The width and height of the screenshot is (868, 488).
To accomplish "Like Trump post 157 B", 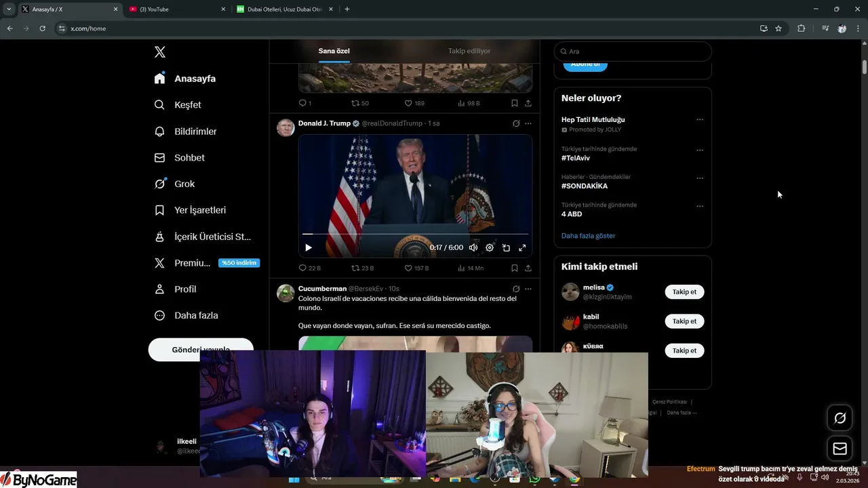I will [416, 268].
